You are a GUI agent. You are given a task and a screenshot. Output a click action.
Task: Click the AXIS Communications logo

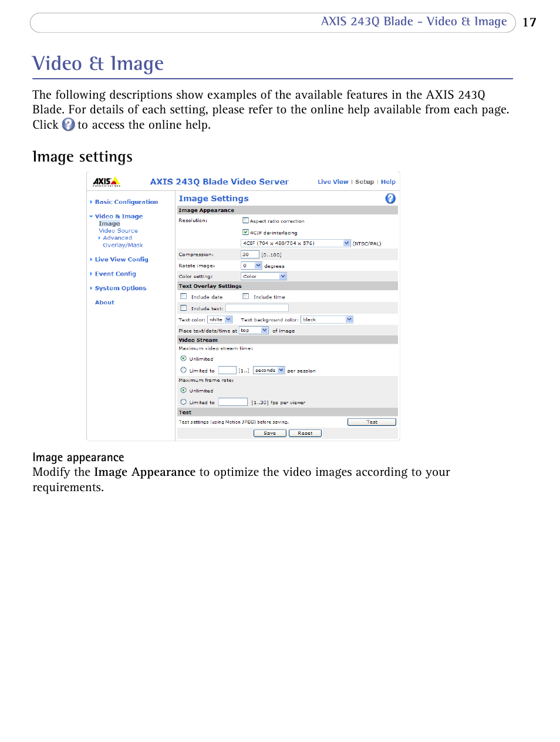106,182
